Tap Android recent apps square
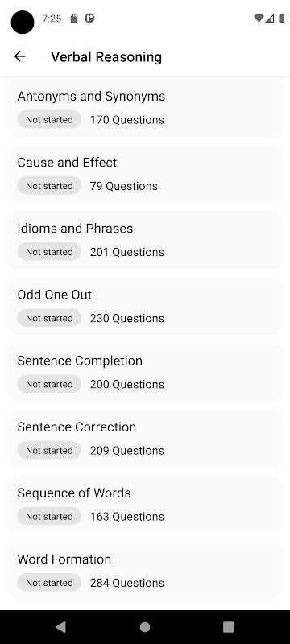This screenshot has height=644, width=290. point(229,627)
